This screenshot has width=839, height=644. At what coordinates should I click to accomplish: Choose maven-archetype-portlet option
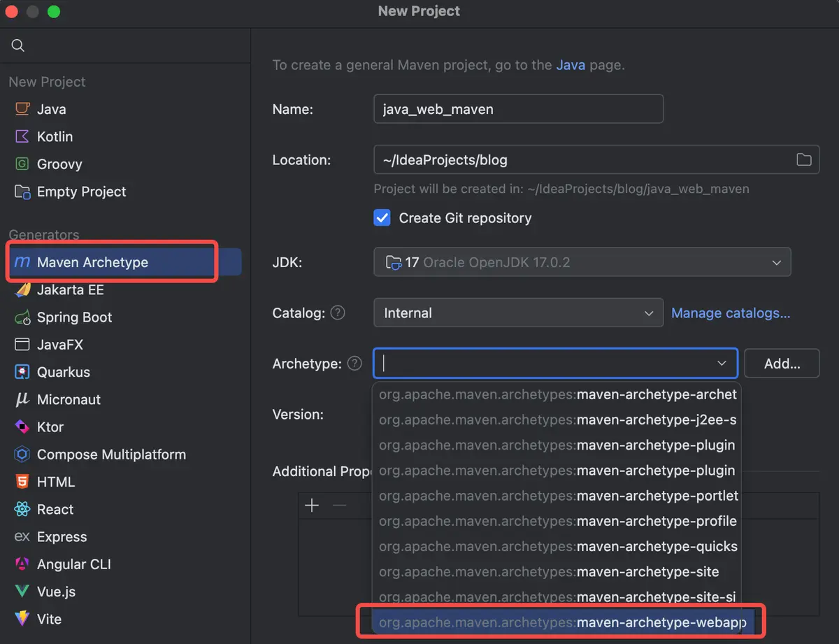click(557, 496)
